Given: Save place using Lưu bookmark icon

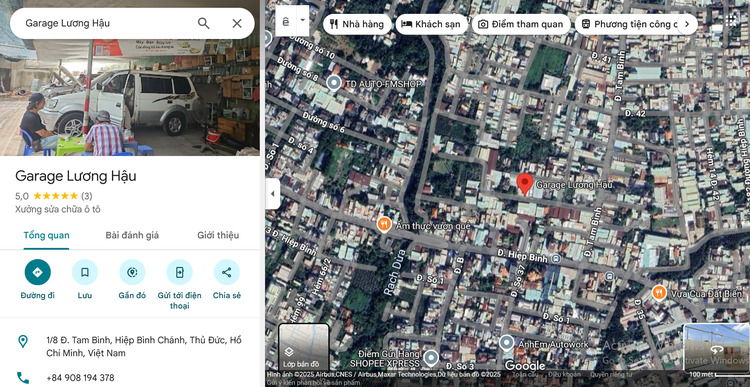Looking at the screenshot, I should click(85, 272).
